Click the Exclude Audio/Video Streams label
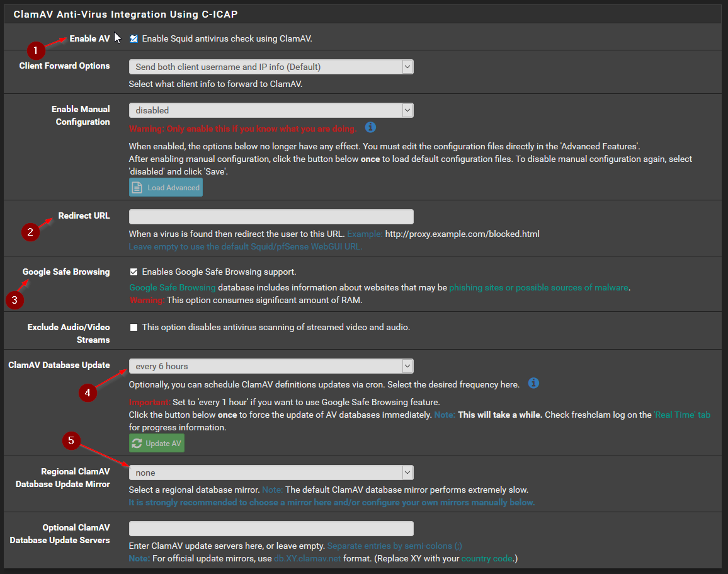This screenshot has width=728, height=574. 69,333
